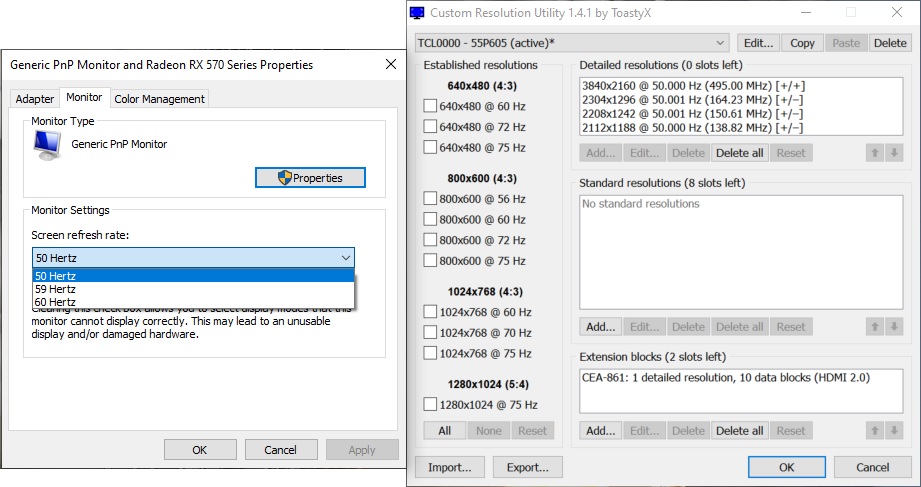Check the 800x600 @ 75 Hz option
Image resolution: width=921 pixels, height=487 pixels.
click(430, 261)
